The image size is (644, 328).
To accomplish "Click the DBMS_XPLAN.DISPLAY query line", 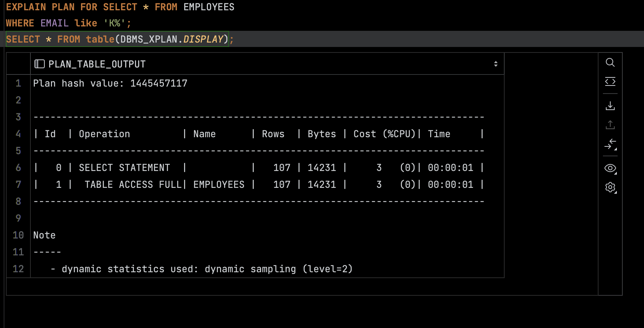I will pyautogui.click(x=120, y=39).
